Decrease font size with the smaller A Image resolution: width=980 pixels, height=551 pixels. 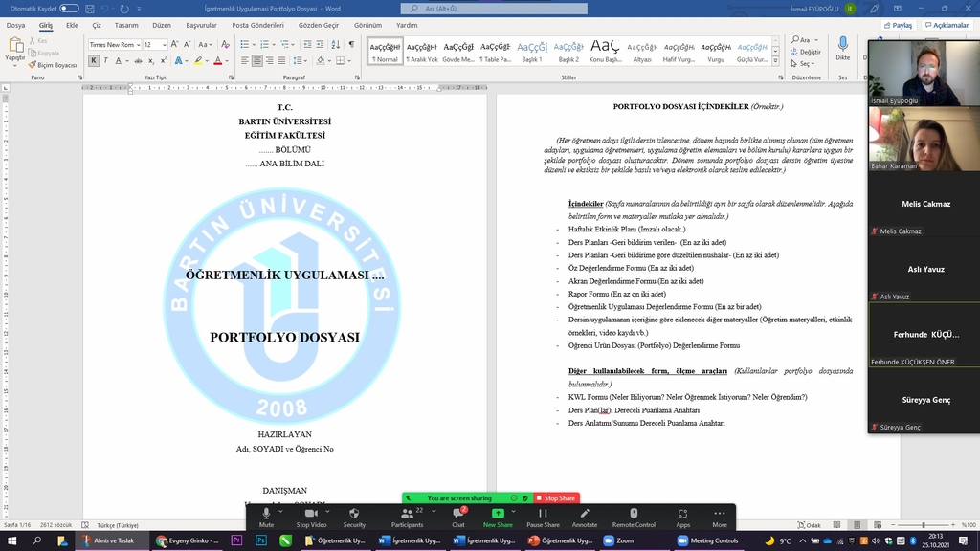click(x=187, y=44)
